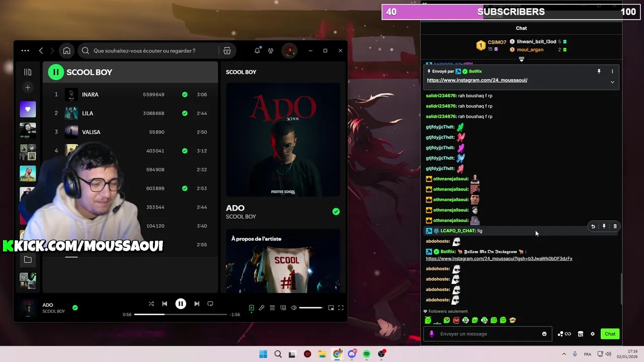The image size is (644, 362).
Task: Open the chat shop icon
Action: 580,334
